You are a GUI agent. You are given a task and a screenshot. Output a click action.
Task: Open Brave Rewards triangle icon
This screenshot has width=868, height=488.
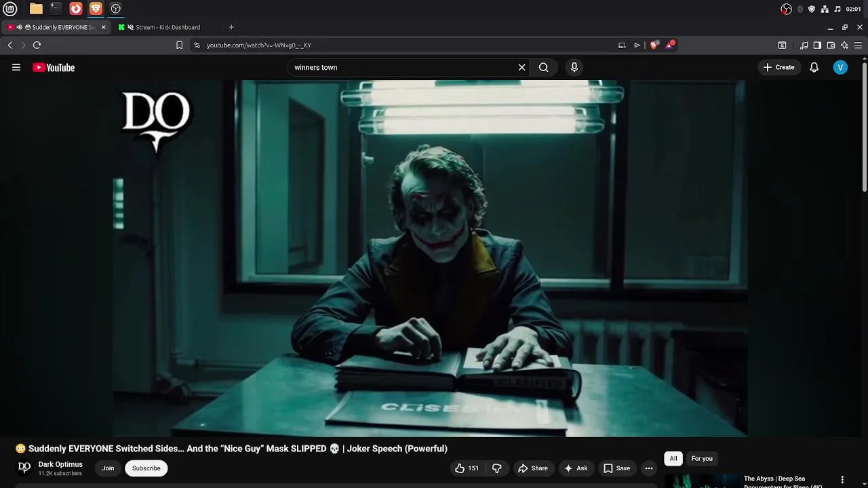pyautogui.click(x=670, y=45)
